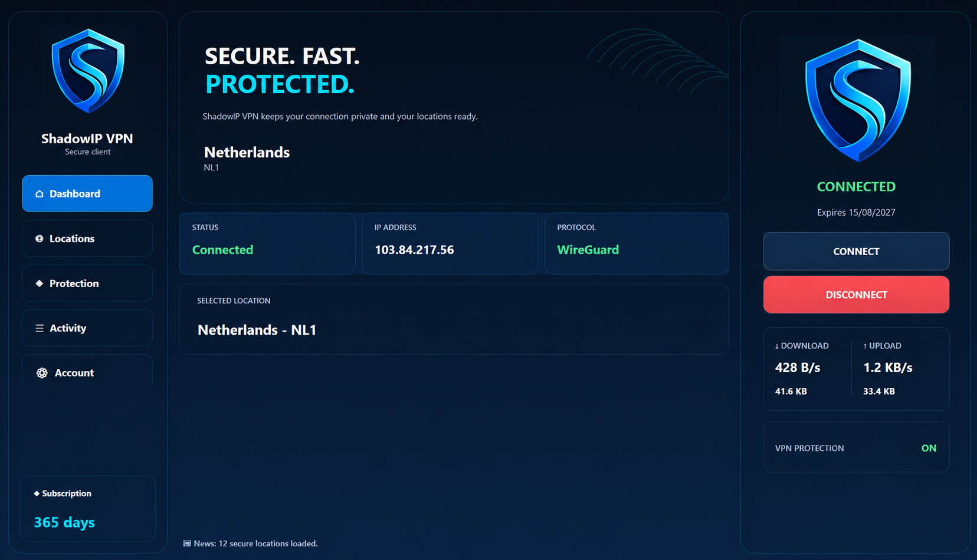Click the ShadowIP VPN app title

[87, 139]
